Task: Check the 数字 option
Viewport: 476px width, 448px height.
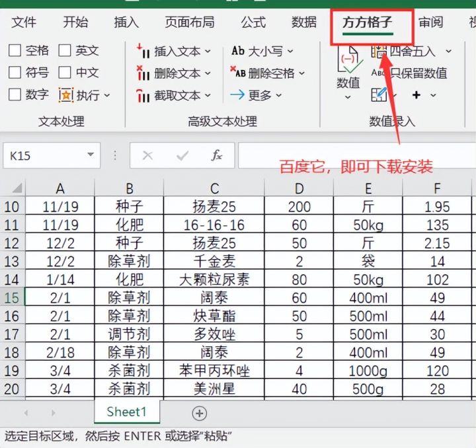Action: (15, 95)
